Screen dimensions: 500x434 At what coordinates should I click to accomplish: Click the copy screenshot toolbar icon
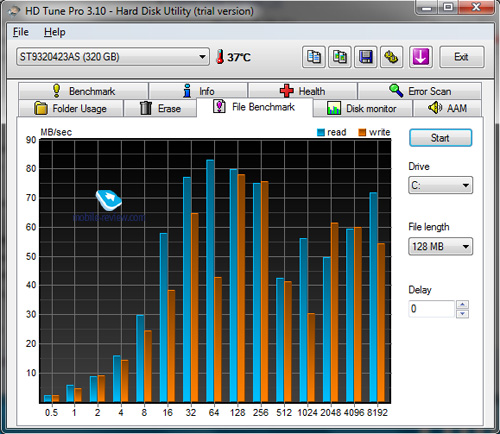pos(340,57)
